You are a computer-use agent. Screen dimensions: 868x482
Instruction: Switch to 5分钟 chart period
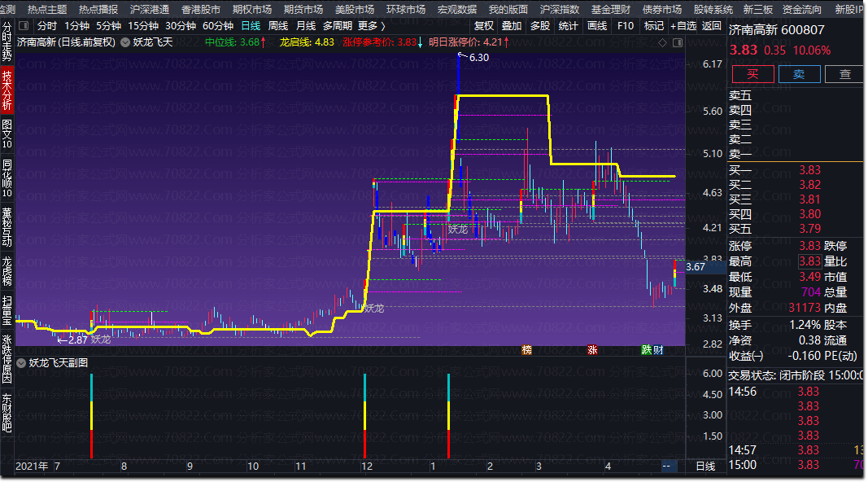coord(108,26)
